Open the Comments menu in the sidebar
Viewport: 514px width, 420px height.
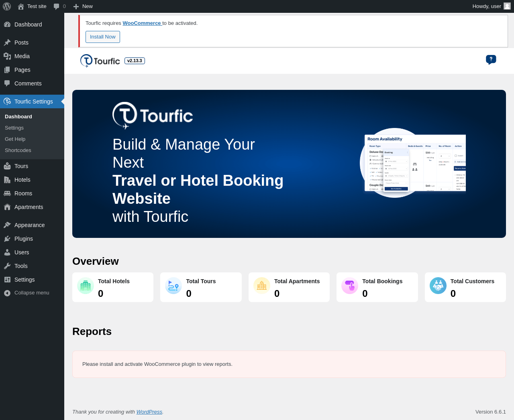click(28, 83)
